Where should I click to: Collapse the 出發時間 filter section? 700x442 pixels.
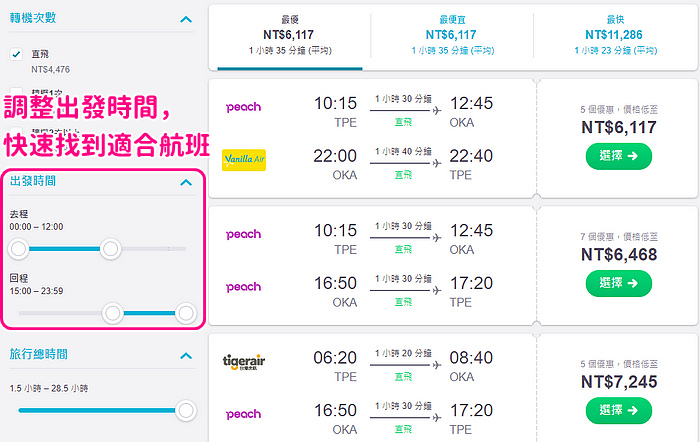[x=186, y=183]
